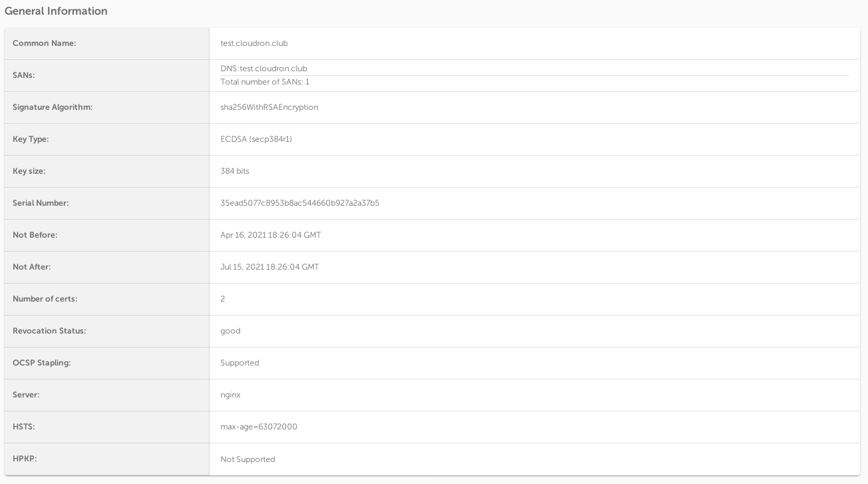Image resolution: width=868 pixels, height=484 pixels.
Task: Click the HPKP Not Supported value
Action: coord(247,459)
